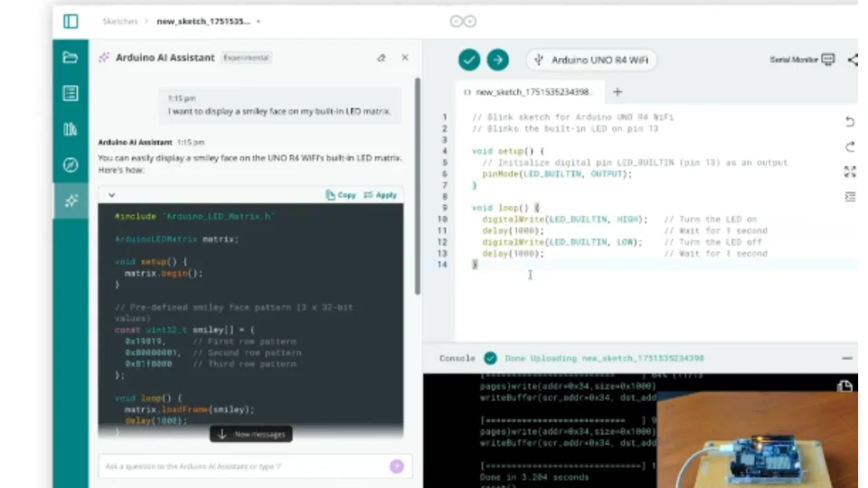Click the #include Arduino_LED_Matrix.h line
Image resolution: width=868 pixels, height=488 pixels.
click(x=194, y=216)
